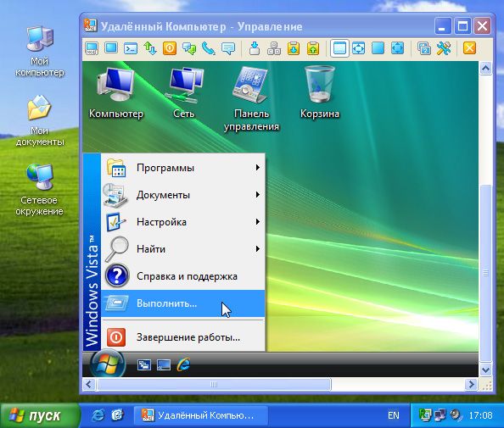Screen dimensions: 504x428
Task: Click Outlook Express icon in XP quick launch
Action: [118, 415]
